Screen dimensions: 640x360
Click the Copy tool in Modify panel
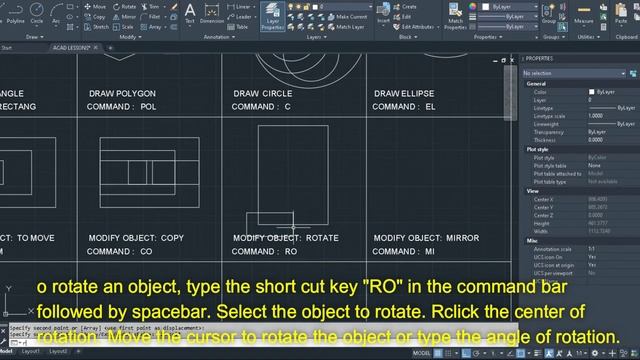tap(95, 17)
